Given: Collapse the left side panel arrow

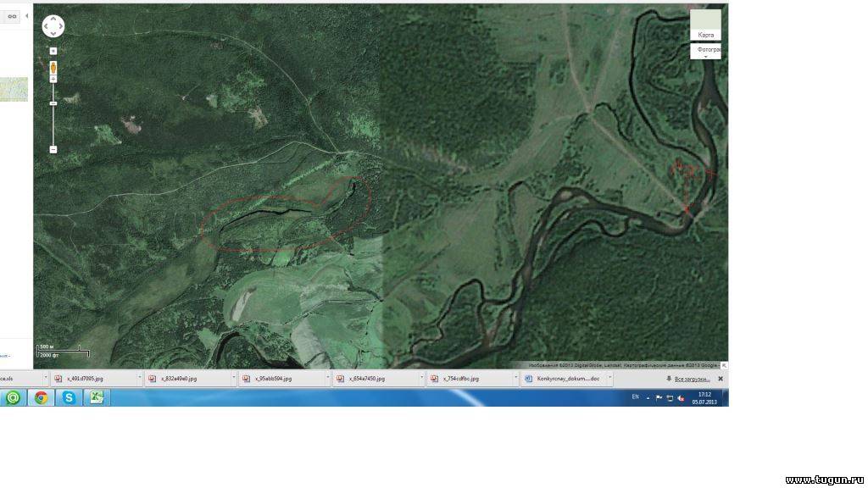Looking at the screenshot, I should click(x=28, y=16).
